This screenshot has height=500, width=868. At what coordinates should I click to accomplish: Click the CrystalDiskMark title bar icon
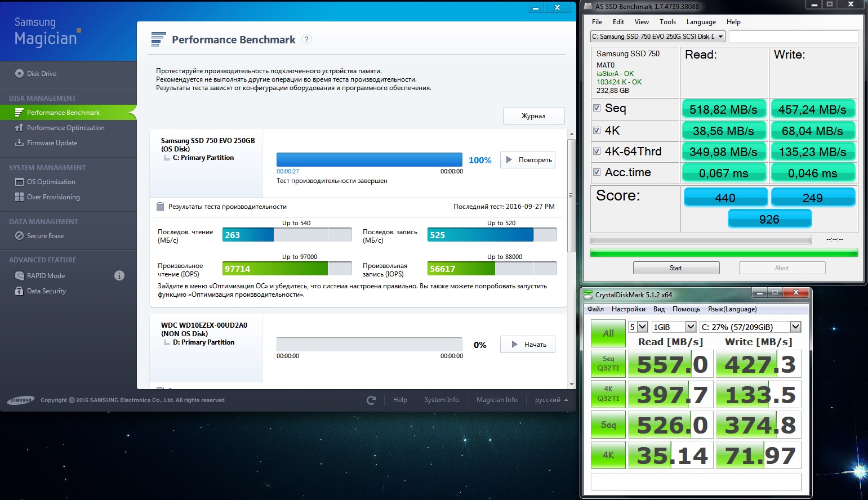[589, 294]
